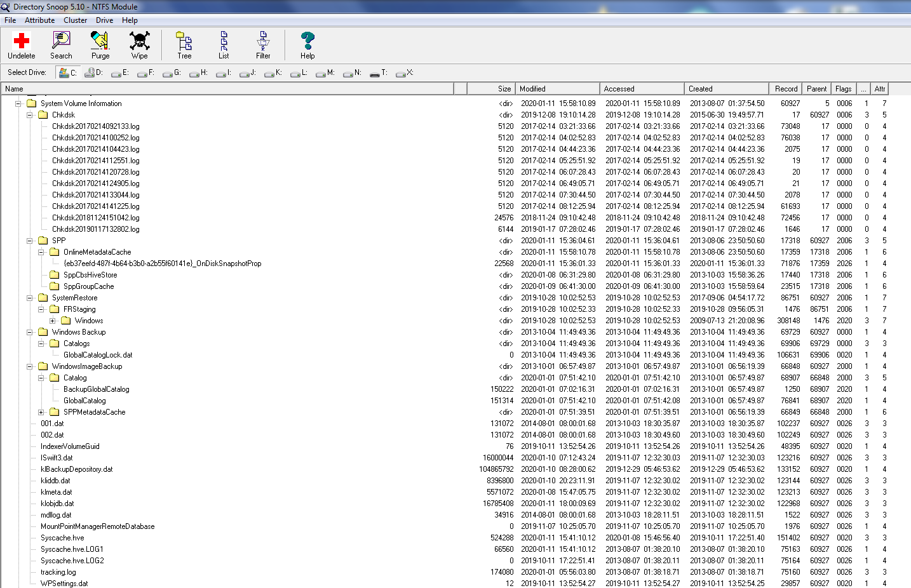Collapse the System Volume Information folder
The image size is (911, 588).
(x=18, y=104)
